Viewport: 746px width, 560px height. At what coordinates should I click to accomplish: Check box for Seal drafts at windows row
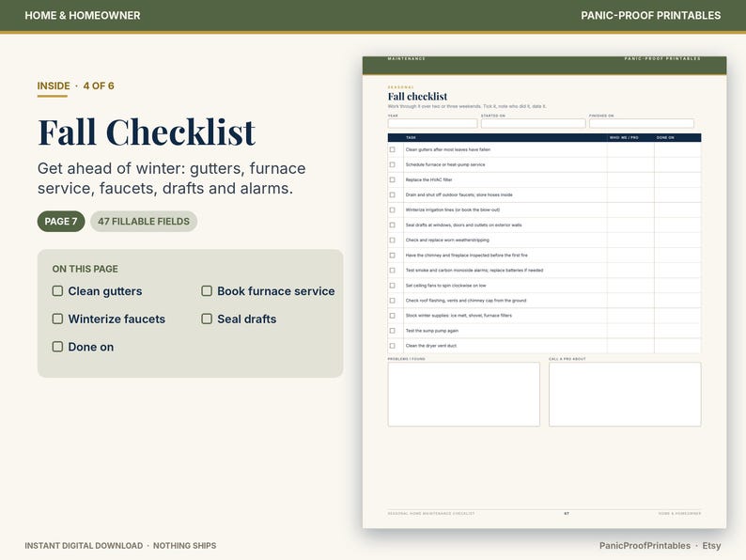(x=393, y=226)
